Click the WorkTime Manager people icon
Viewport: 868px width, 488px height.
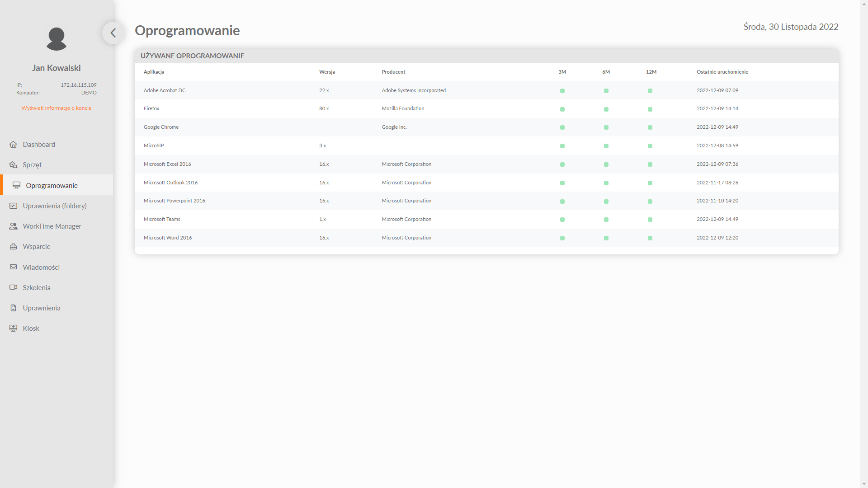[14, 226]
